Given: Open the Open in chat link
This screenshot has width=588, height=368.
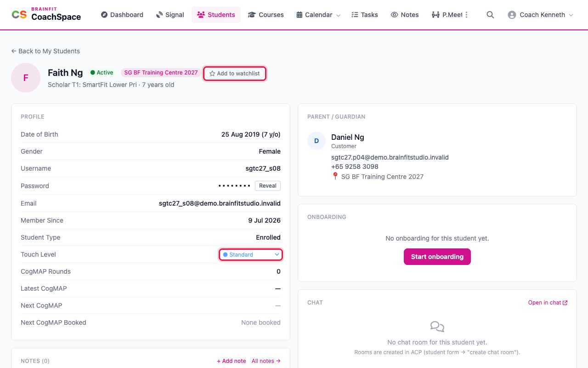Looking at the screenshot, I should click(x=548, y=303).
